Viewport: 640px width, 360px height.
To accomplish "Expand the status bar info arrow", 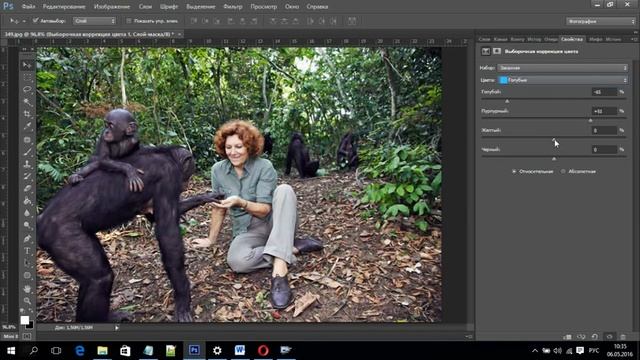I will (x=117, y=327).
